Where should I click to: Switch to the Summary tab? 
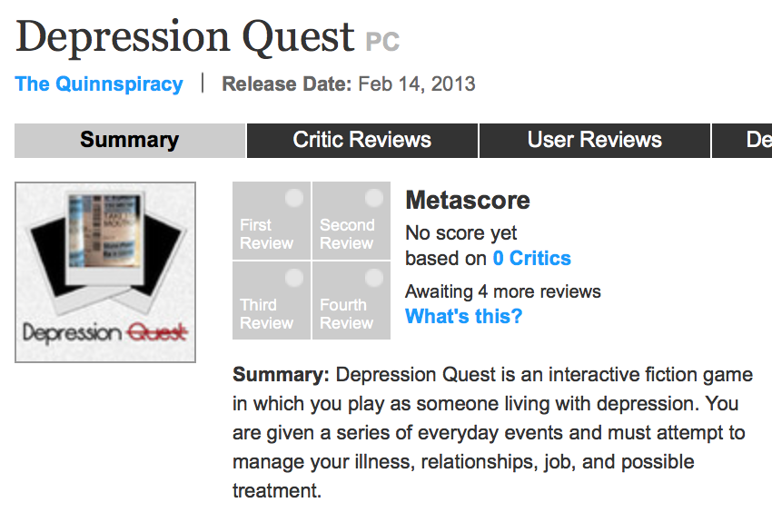(x=130, y=141)
